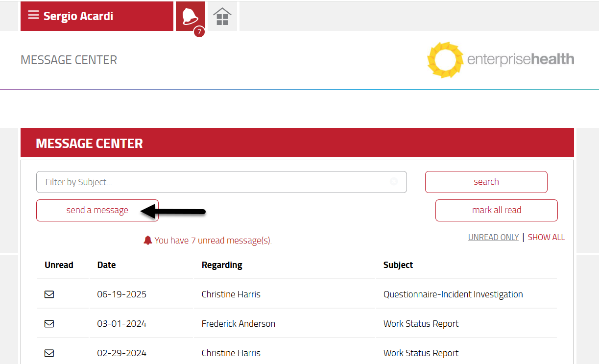Switch to the Show All messages view
The width and height of the screenshot is (599, 364).
(x=546, y=237)
